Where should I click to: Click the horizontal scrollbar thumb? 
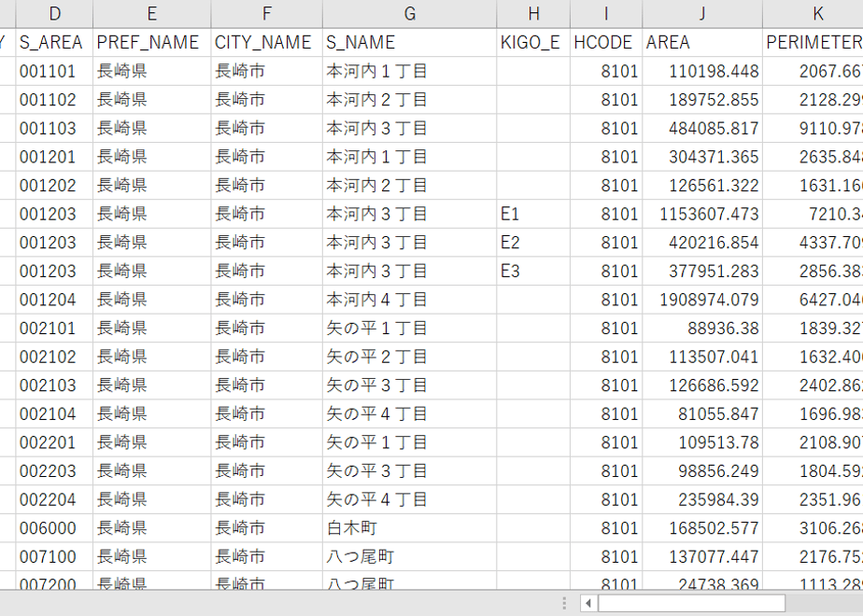click(x=691, y=603)
